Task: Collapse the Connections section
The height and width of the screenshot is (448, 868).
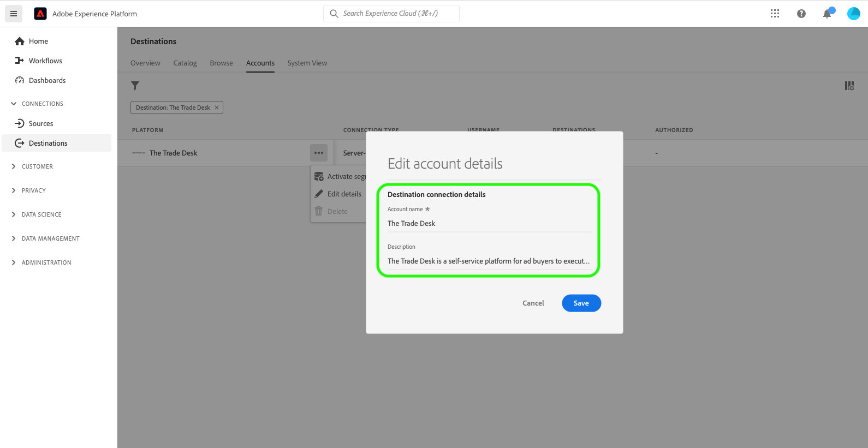Action: coord(14,104)
